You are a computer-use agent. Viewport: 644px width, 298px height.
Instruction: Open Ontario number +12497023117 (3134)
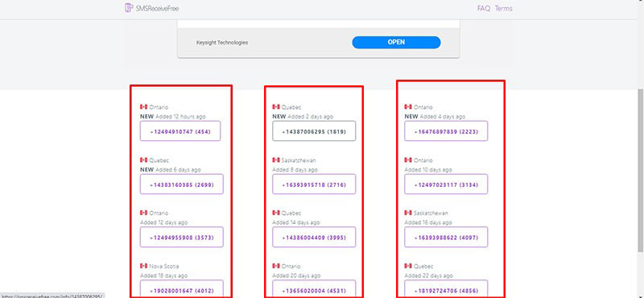(446, 184)
